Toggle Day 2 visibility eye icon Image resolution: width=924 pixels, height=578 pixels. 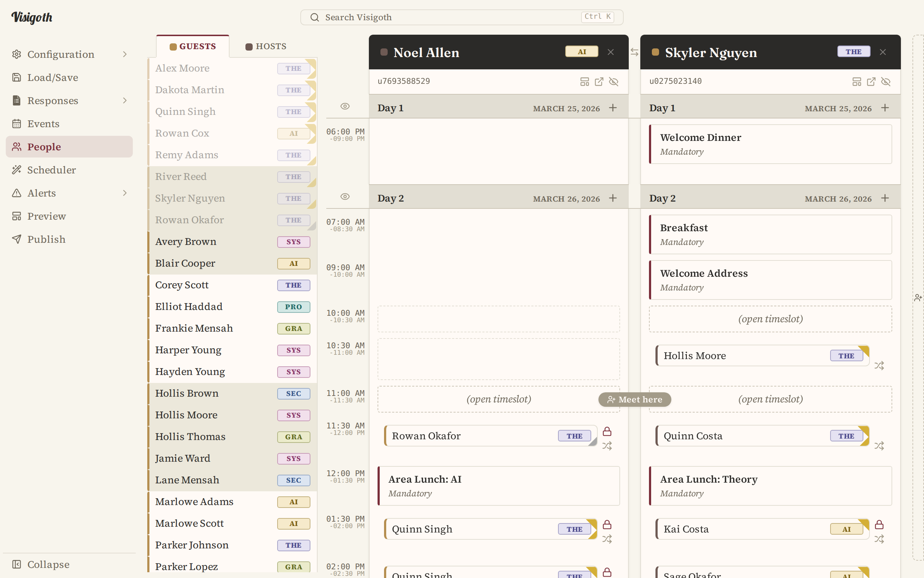[x=345, y=197]
